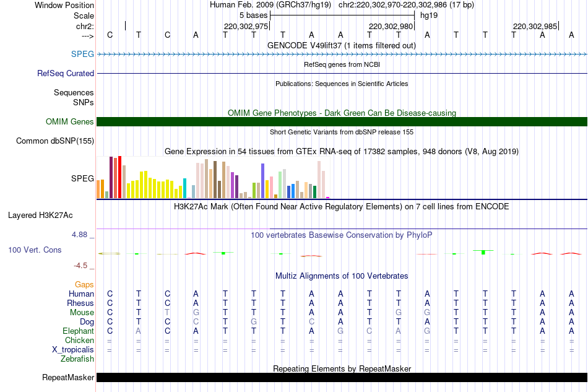Click the X_tropicalis species row label
The height and width of the screenshot is (392, 588).
tap(73, 350)
